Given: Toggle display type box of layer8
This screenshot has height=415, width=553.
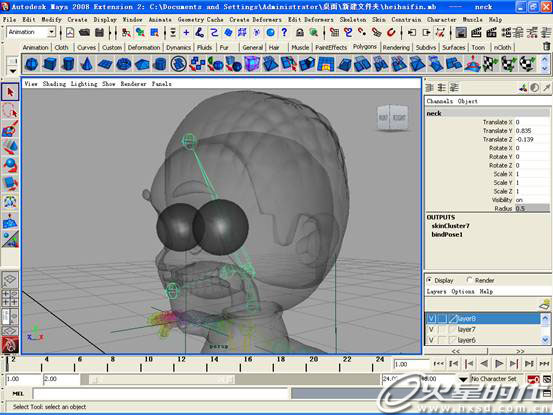Looking at the screenshot, I should tap(442, 319).
